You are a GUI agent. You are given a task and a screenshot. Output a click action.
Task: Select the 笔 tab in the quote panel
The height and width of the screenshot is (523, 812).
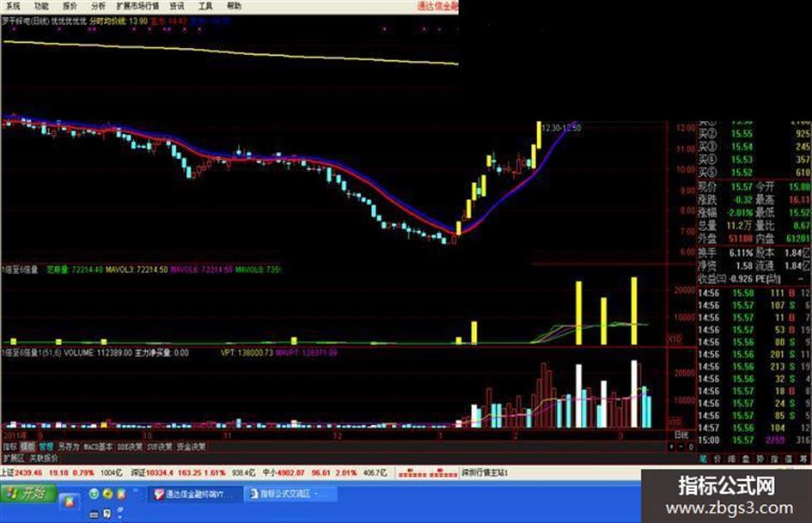(703, 459)
